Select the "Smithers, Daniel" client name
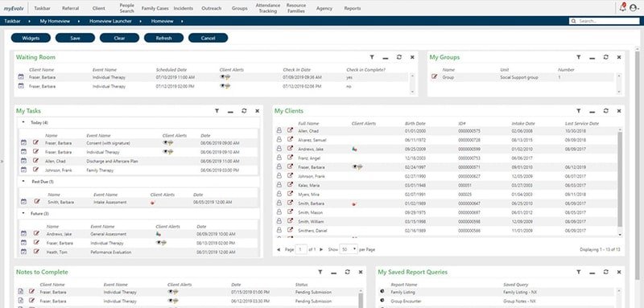This screenshot has width=644, height=308. click(312, 231)
